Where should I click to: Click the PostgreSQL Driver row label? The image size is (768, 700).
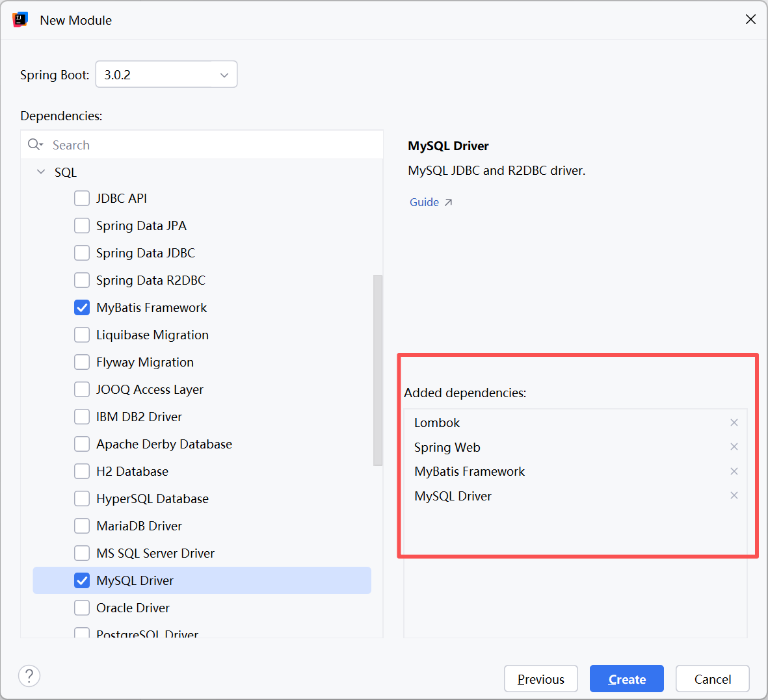pos(147,634)
